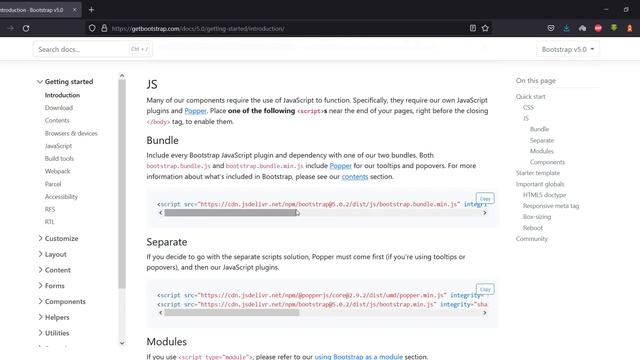The width and height of the screenshot is (640, 360).
Task: Copy the Separate scripts snippet
Action: 485,289
